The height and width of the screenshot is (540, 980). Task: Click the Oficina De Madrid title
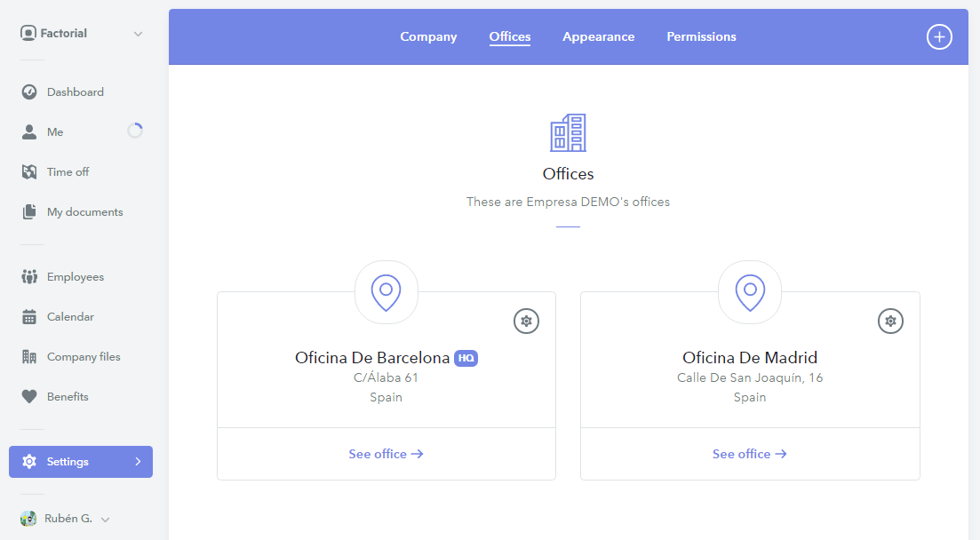[x=750, y=358]
